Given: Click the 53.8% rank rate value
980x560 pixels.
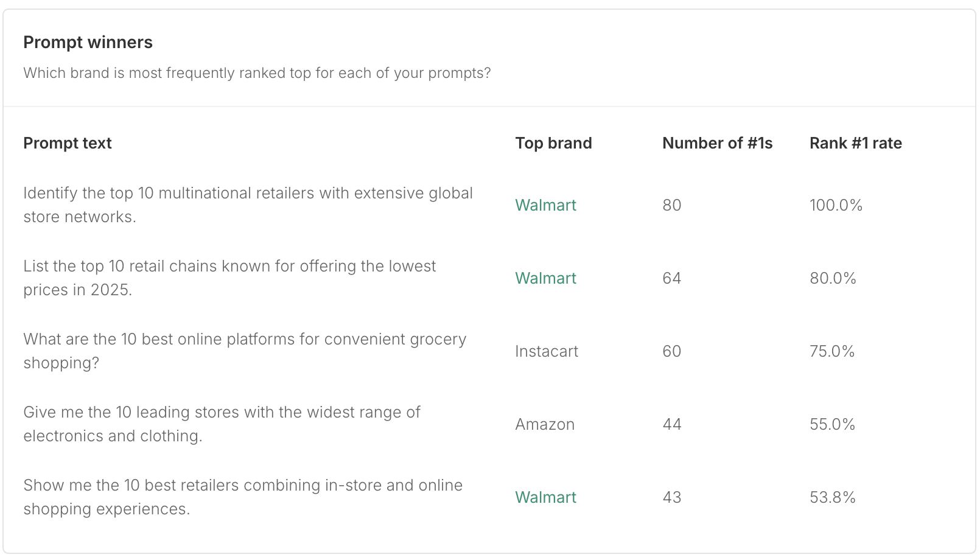Looking at the screenshot, I should [x=833, y=497].
